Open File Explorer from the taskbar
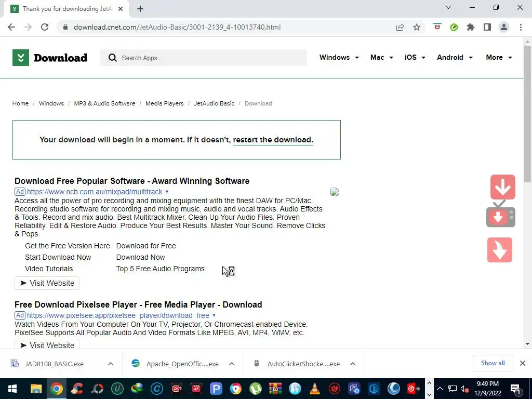The height and width of the screenshot is (399, 532). point(36,389)
